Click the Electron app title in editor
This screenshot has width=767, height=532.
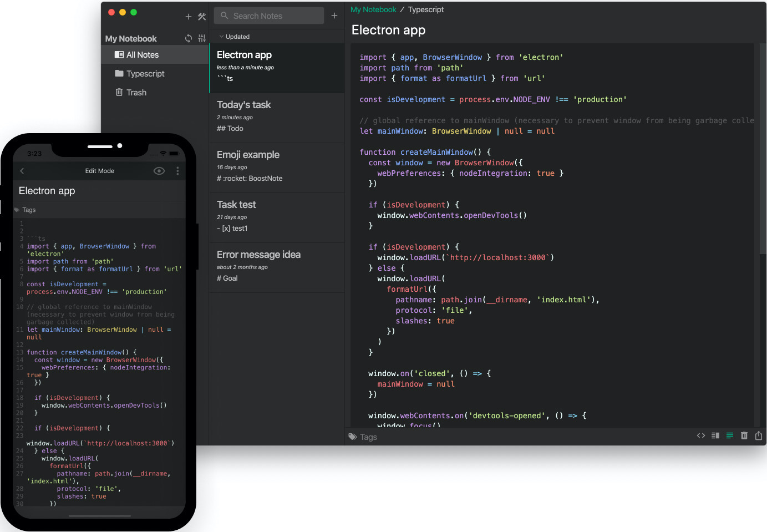pos(388,30)
